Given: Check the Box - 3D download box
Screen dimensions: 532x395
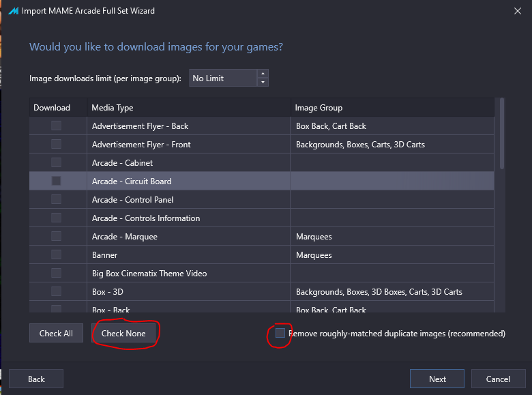Looking at the screenshot, I should (x=57, y=291).
